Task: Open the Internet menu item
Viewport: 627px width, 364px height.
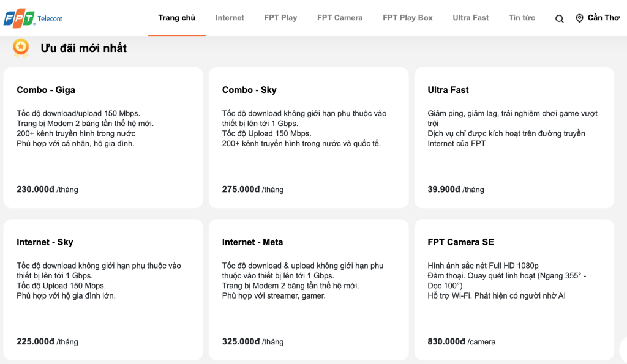Action: [230, 18]
